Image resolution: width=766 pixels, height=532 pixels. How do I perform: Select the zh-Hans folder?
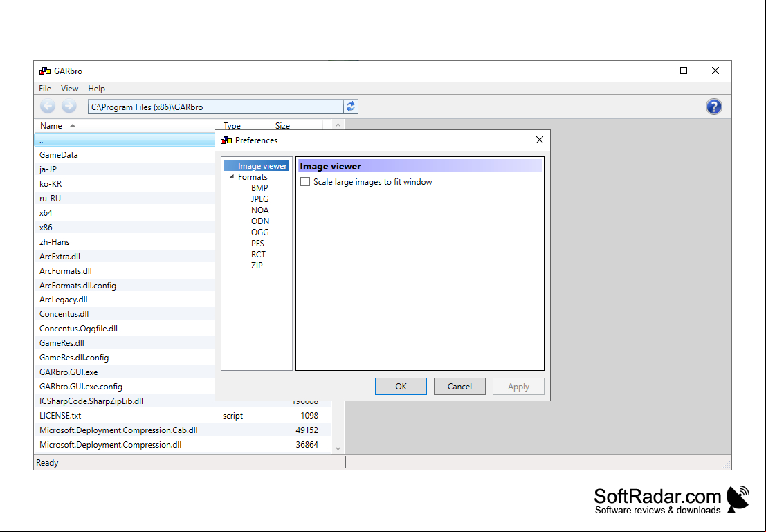[x=125, y=242]
